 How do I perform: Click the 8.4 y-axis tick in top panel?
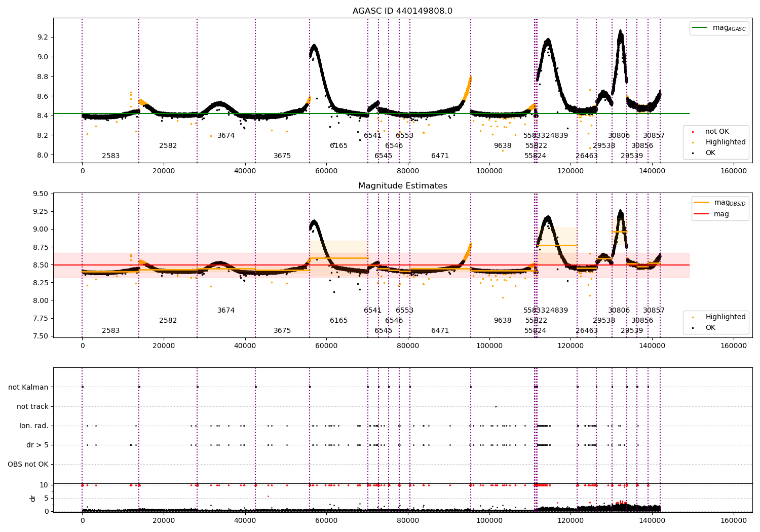(43, 116)
